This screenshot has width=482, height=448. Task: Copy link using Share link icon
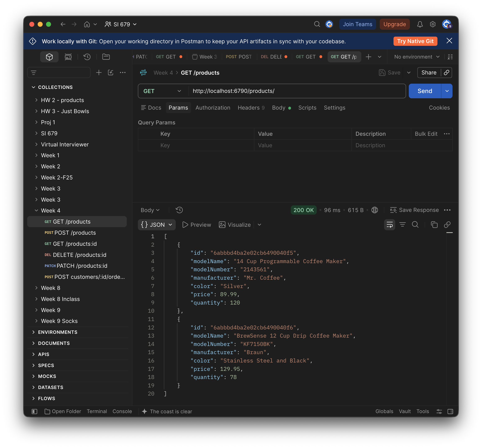coord(446,73)
